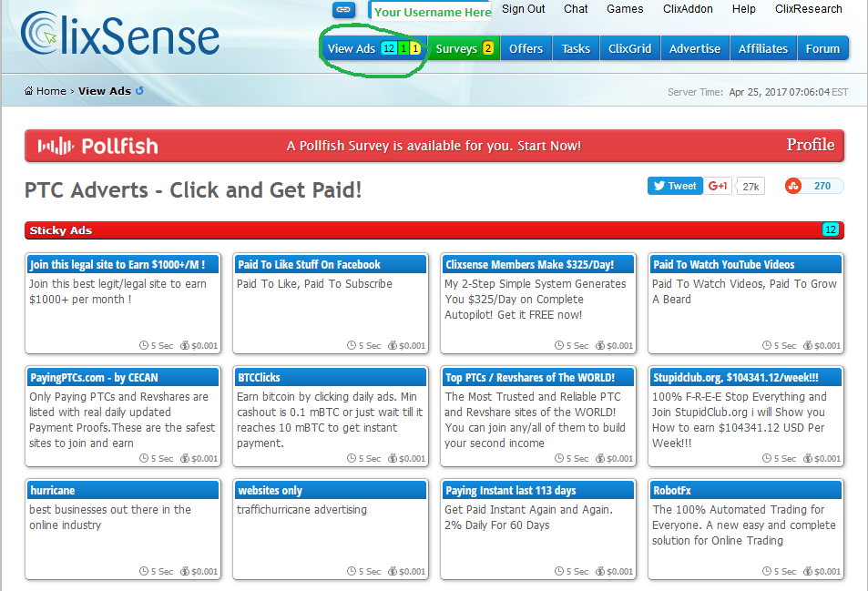Open the Affiliates tab
Viewport: 868px width, 591px height.
(x=763, y=48)
